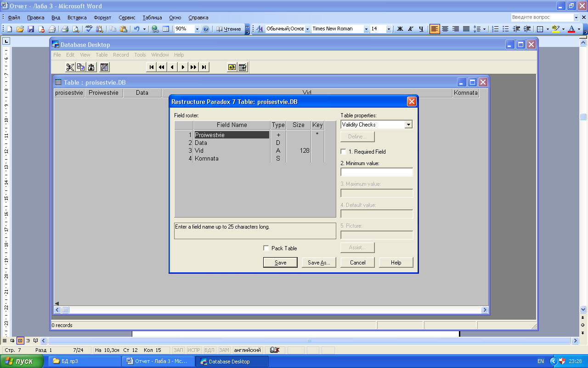Open the Table properties dropdown
Screen dimensions: 588x368
408,125
